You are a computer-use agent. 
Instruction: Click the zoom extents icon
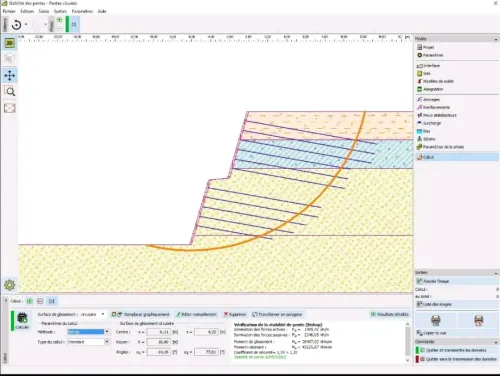pos(10,108)
